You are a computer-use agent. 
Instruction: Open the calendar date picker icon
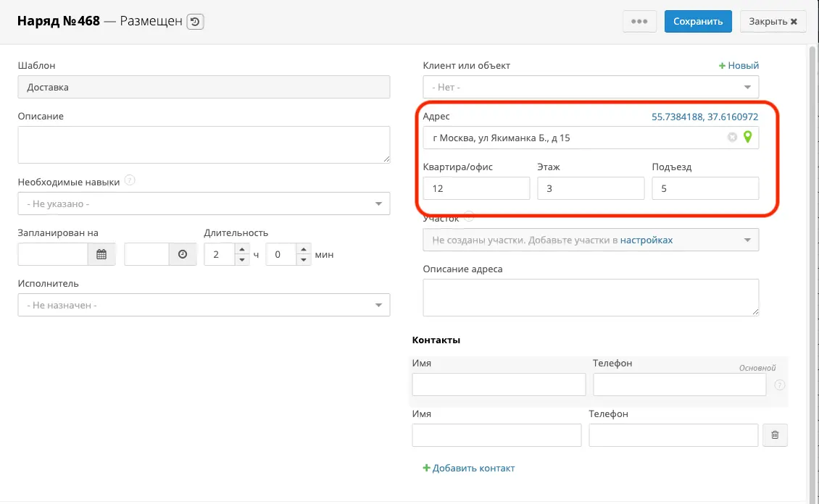pos(101,255)
